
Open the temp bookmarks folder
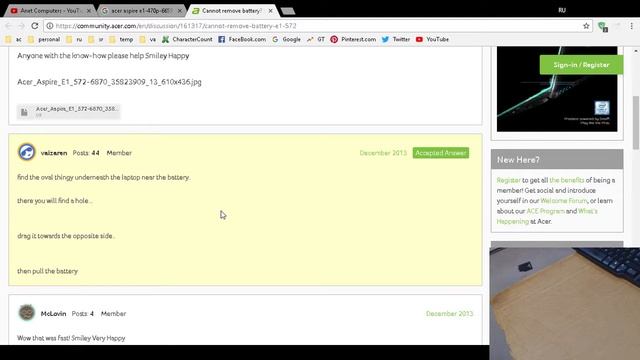(121, 39)
